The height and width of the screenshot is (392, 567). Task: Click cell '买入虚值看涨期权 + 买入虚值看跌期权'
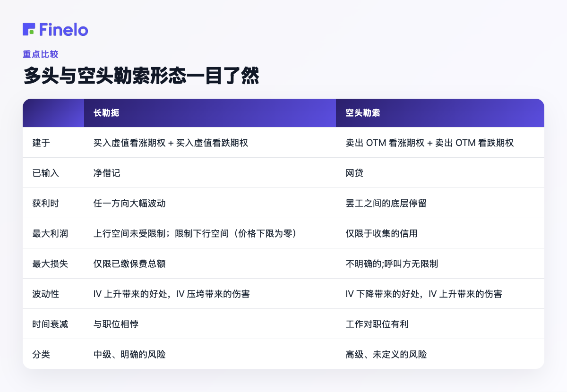click(171, 143)
